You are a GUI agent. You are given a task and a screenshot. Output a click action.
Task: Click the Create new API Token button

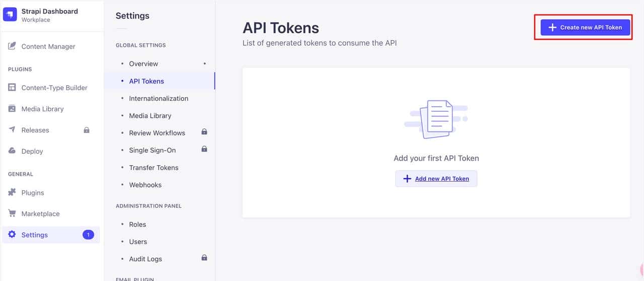[x=585, y=27]
